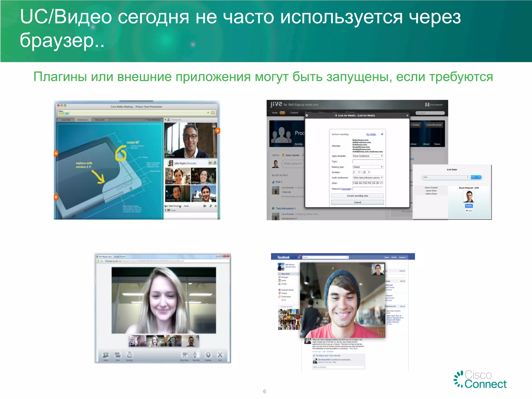Select Peter Hogan's video thumbnail
Viewport: 532px width, 399px height.
[204, 194]
